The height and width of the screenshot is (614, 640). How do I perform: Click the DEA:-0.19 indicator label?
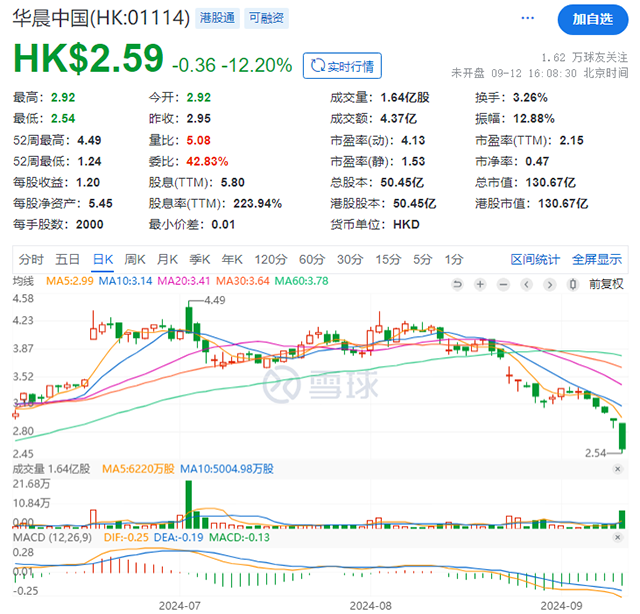coord(178,537)
